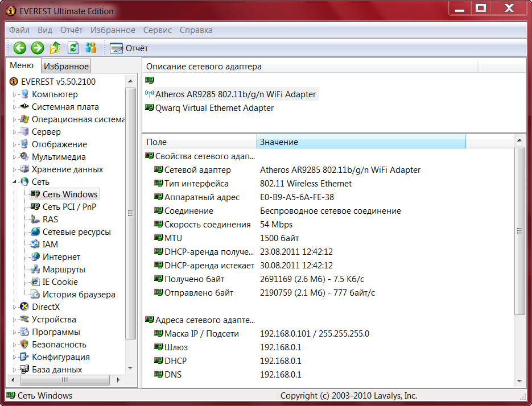532x406 pixels.
Task: Click the Отчёт report toolbar button
Action: [129, 48]
